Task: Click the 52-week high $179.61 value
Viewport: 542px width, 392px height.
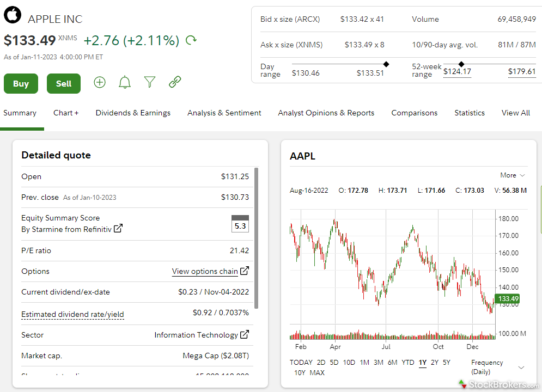Action: 522,72
